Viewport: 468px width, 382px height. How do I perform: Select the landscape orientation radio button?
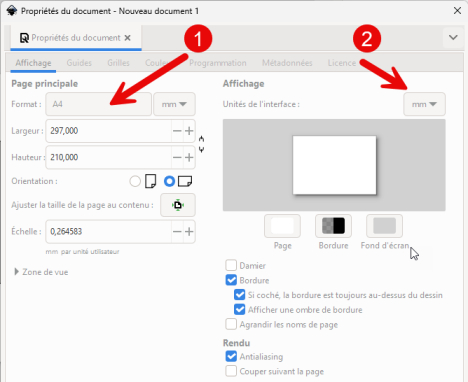169,181
